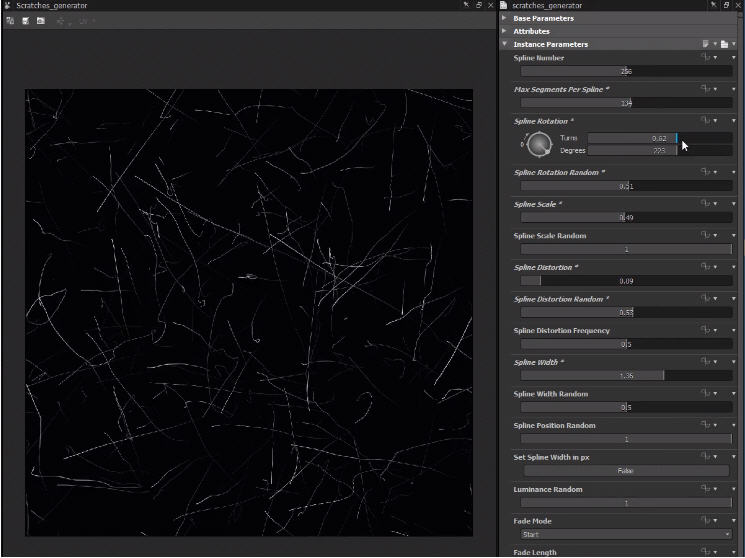Click the function icon in Spline Number row
Image resolution: width=745 pixels, height=558 pixels.
click(x=705, y=57)
